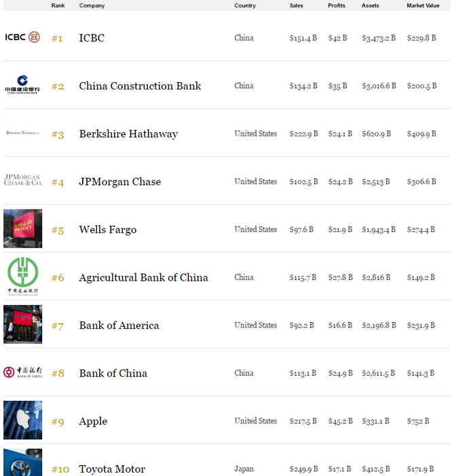Click the JPMorgan Chase & Co. logo
This screenshot has width=473, height=476.
click(x=22, y=180)
